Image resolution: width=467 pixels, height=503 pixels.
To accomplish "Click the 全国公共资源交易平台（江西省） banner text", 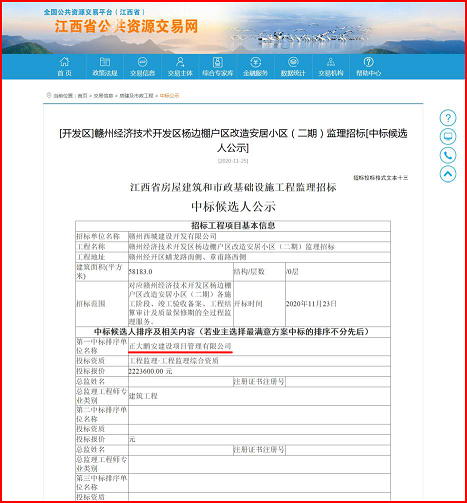I will click(95, 12).
